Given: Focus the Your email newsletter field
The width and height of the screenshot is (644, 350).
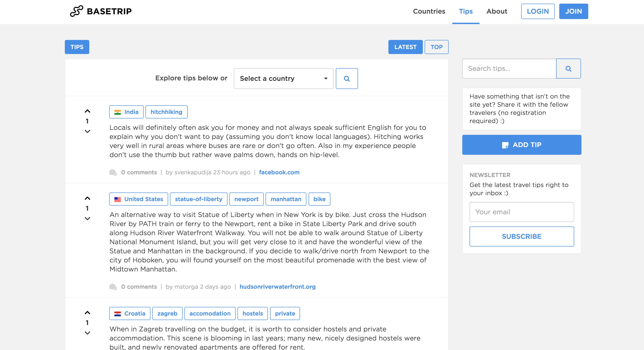Looking at the screenshot, I should click(x=521, y=212).
